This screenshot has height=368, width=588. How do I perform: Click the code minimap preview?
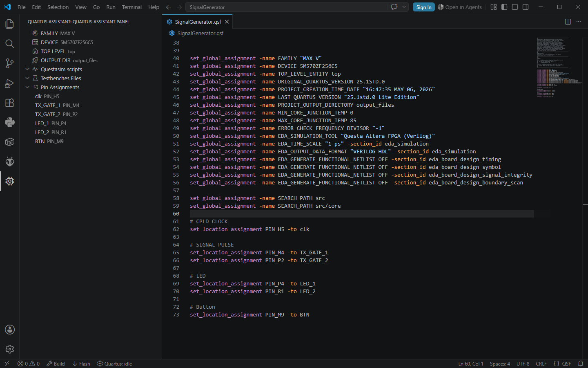559,67
